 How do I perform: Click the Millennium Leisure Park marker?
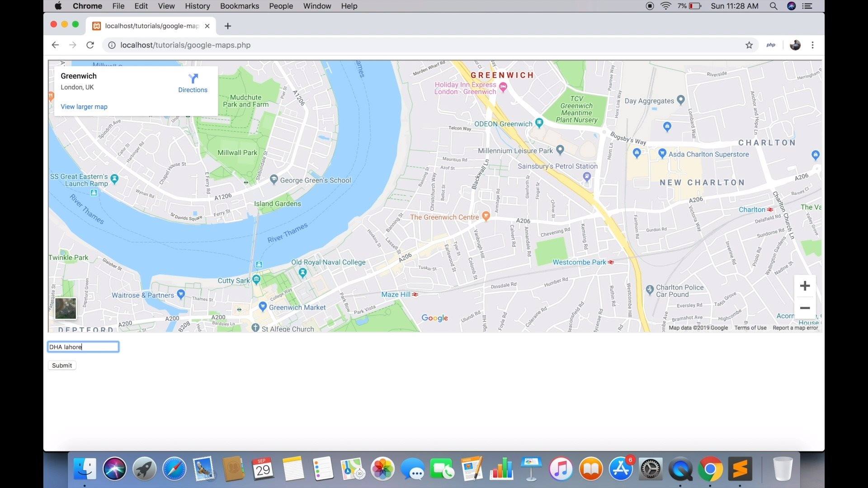point(560,150)
